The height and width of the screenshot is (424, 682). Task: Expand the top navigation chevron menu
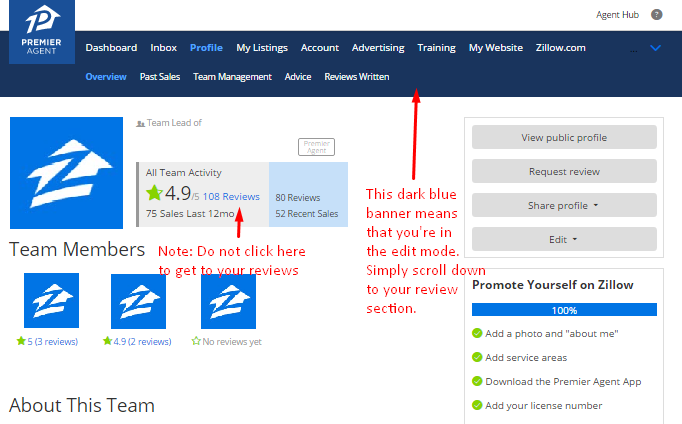[655, 47]
